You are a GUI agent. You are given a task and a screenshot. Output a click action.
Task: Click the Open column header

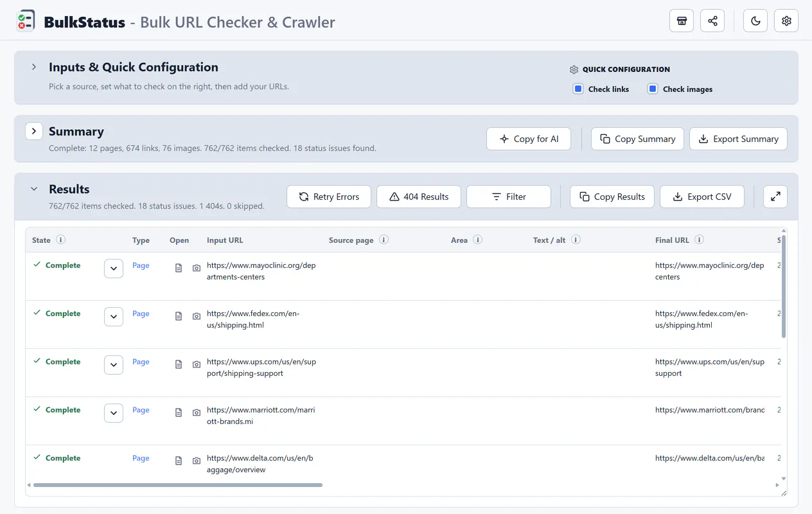[179, 240]
